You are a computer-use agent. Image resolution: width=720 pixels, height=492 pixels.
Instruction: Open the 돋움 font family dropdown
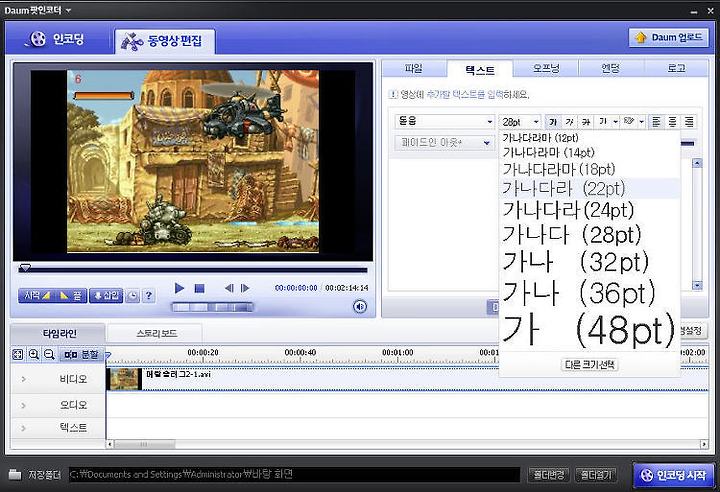tap(444, 121)
